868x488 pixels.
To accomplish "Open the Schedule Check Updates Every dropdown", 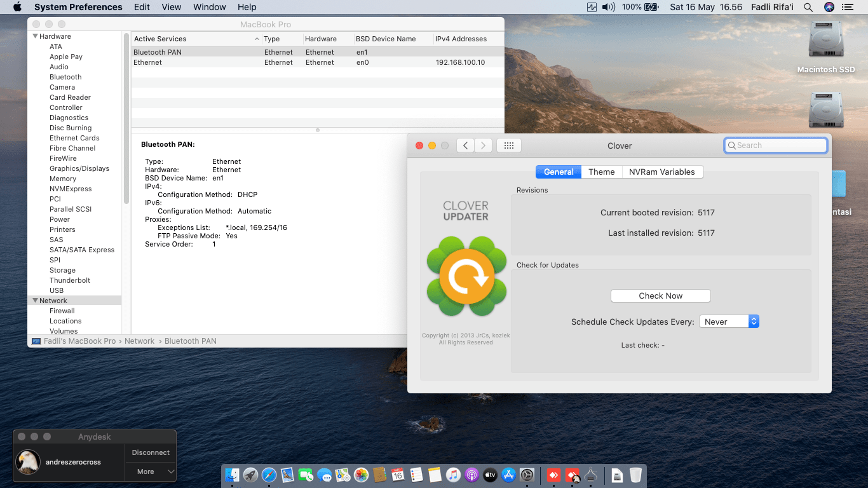I will 729,322.
